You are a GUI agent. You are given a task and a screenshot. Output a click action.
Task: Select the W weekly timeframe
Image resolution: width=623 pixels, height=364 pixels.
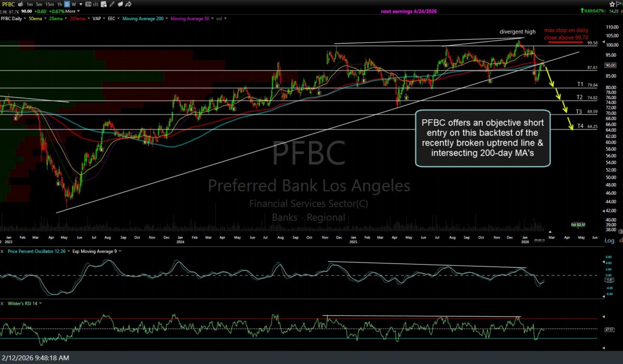(x=74, y=5)
